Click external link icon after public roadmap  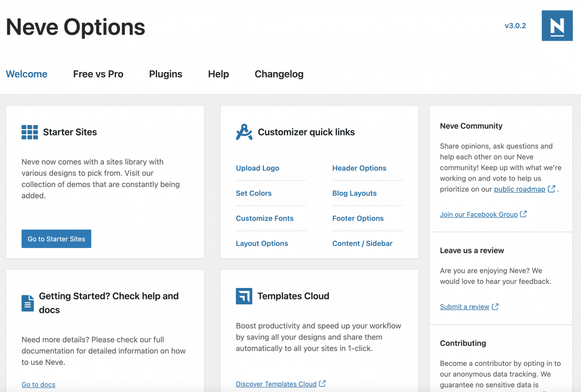551,189
